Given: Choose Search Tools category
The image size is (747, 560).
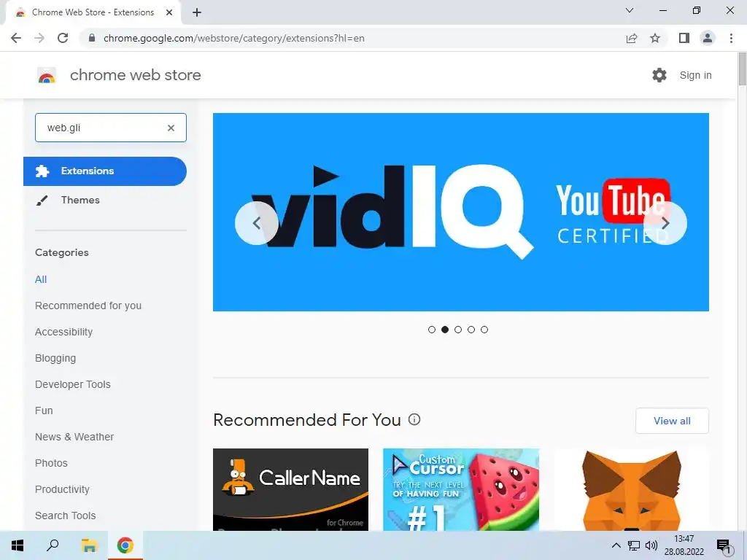Looking at the screenshot, I should (65, 516).
